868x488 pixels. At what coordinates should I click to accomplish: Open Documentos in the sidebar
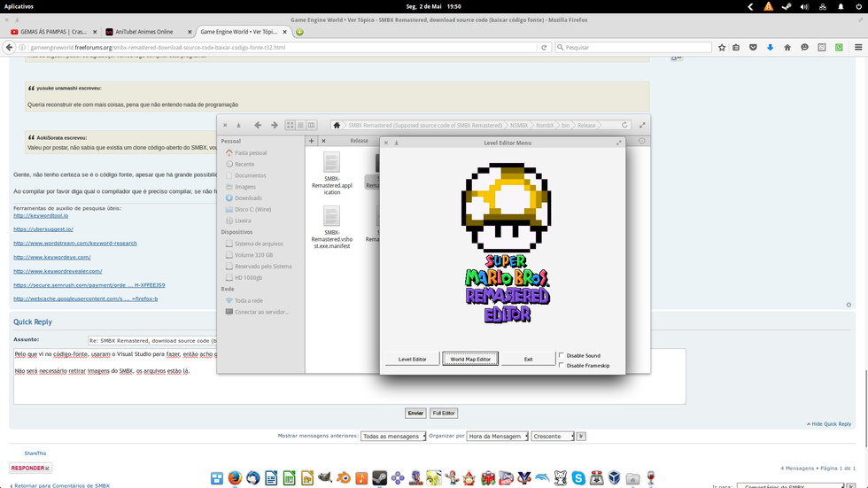coord(250,175)
